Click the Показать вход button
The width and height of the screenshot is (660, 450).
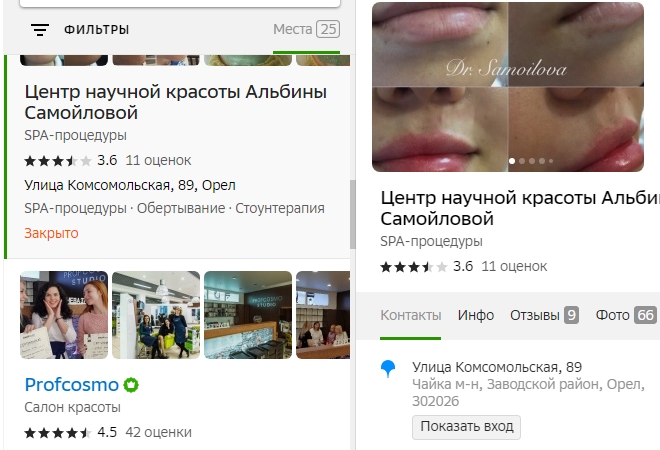[x=466, y=427]
